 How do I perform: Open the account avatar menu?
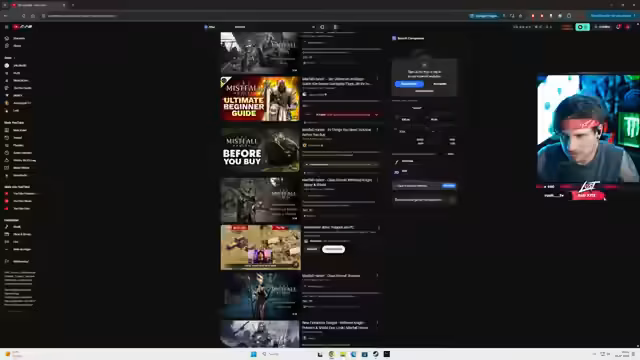coord(628,27)
